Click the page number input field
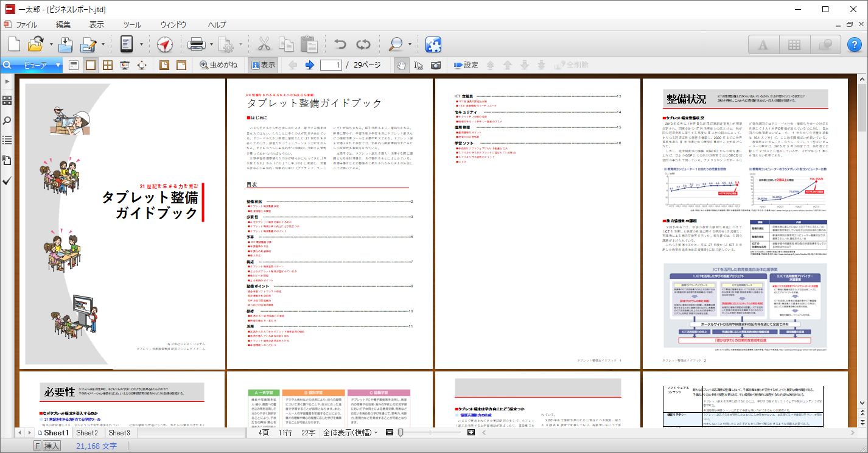 pos(331,65)
